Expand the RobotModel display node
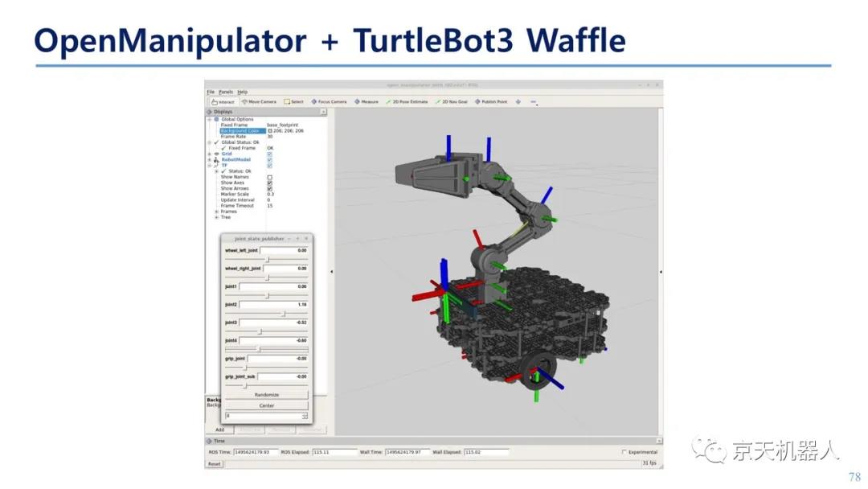The height and width of the screenshot is (489, 868). pyautogui.click(x=209, y=159)
